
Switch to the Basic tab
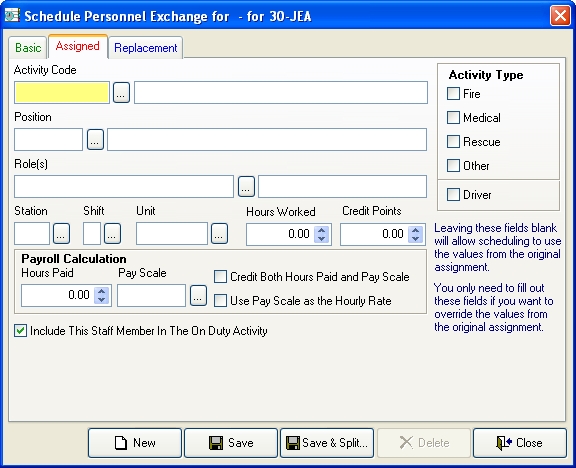28,48
